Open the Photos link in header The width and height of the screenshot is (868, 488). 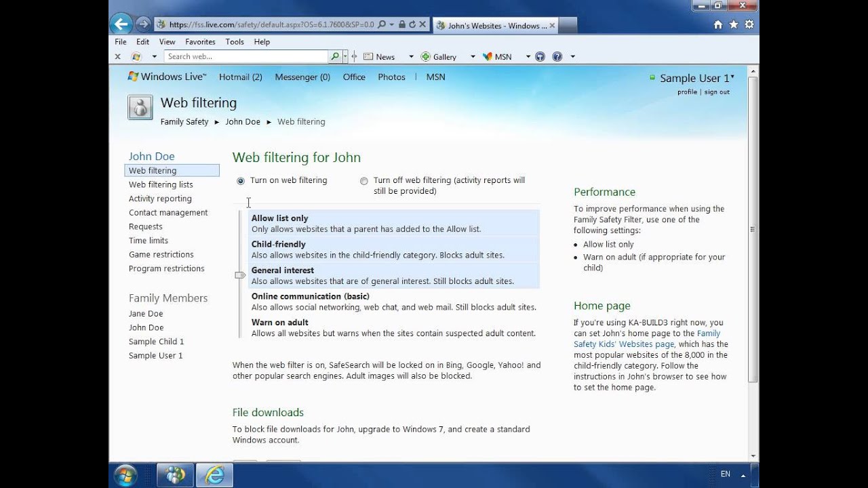point(391,77)
